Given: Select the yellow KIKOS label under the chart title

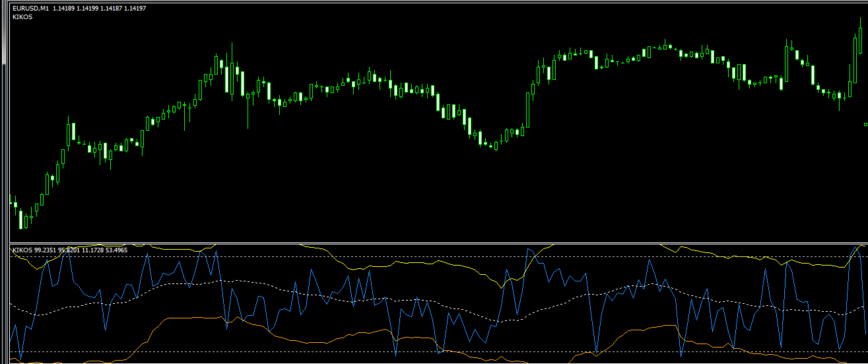Looking at the screenshot, I should [x=22, y=17].
